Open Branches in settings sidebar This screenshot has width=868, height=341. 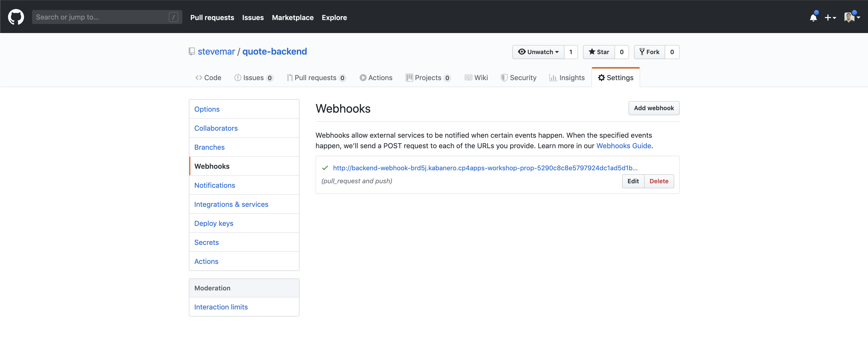click(244, 147)
